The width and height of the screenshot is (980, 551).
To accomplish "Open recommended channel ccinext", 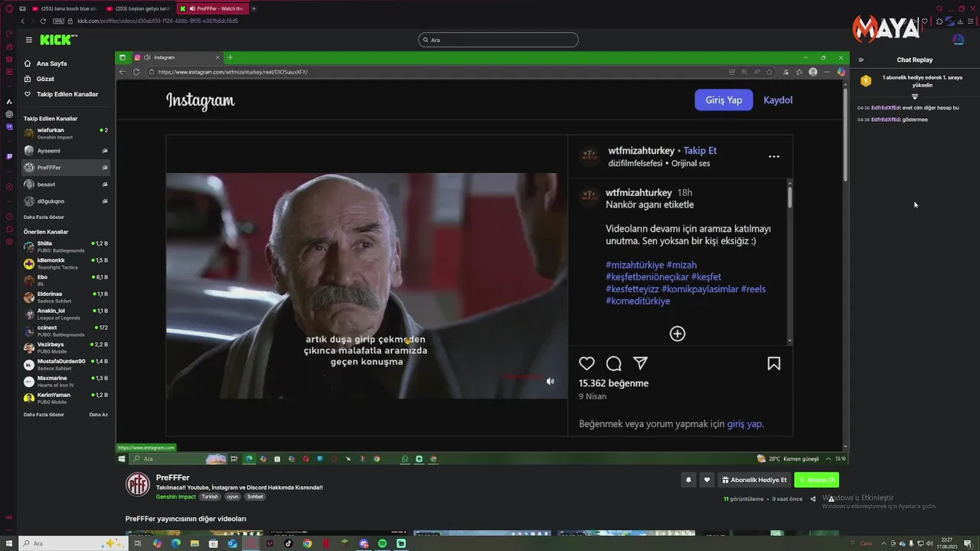I will point(66,331).
